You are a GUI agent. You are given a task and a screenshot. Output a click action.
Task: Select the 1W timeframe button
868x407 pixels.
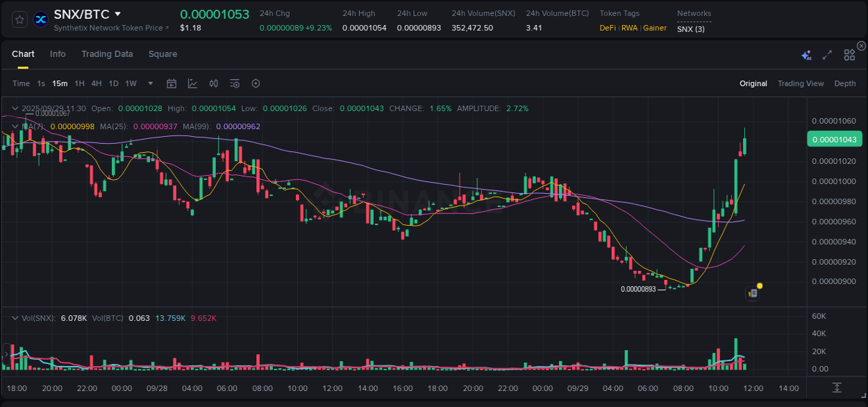point(131,83)
